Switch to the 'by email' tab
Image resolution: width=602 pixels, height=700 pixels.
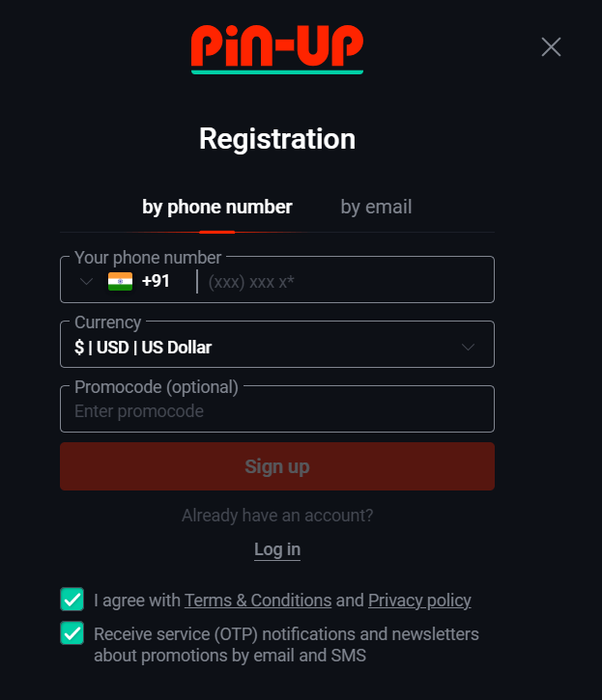[x=376, y=207]
